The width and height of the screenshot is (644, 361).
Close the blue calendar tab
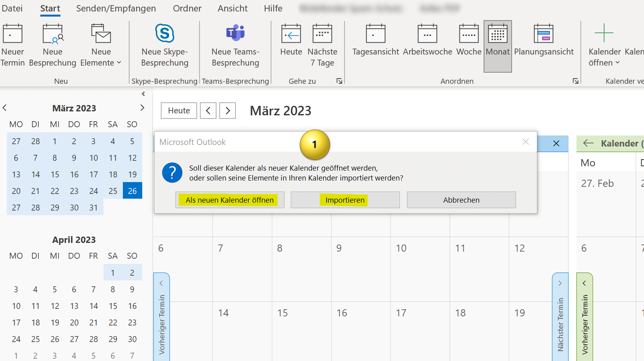tap(556, 143)
